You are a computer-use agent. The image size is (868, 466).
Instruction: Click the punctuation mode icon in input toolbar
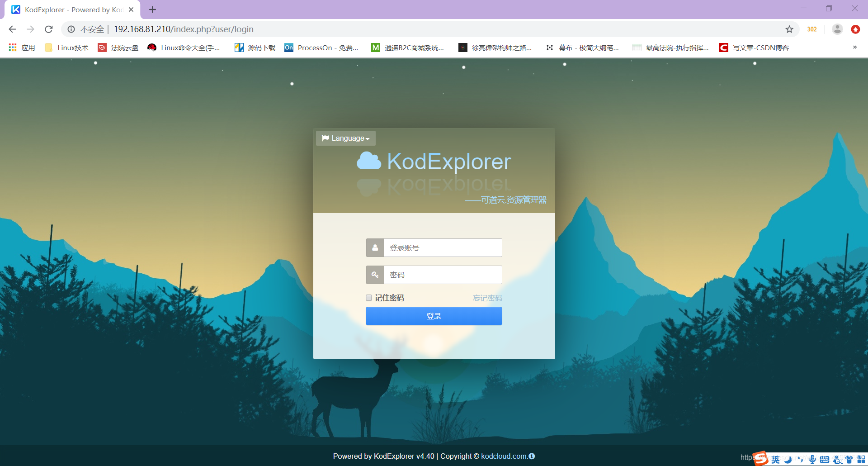tap(800, 460)
